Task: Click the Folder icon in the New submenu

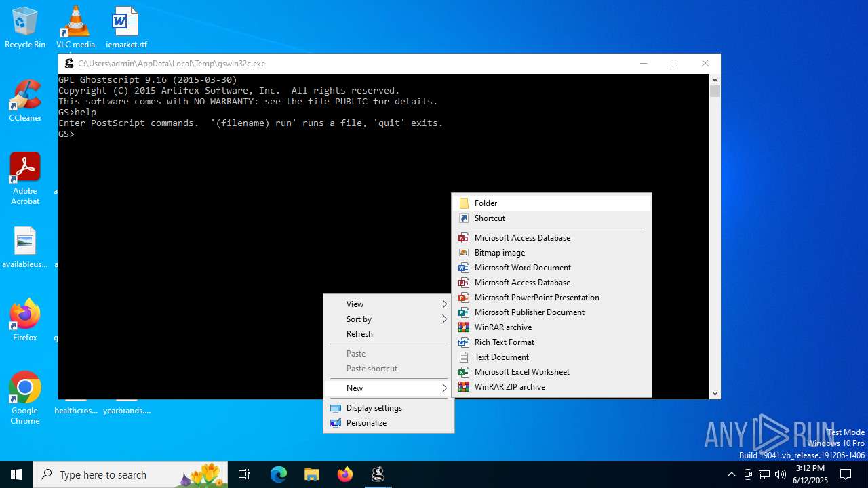Action: click(464, 203)
